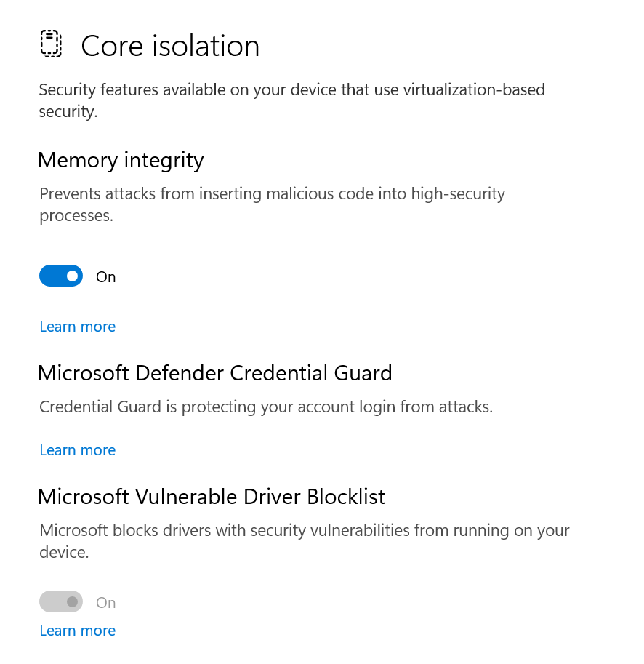Click the white knob of the Memory integrity switch

pos(73,276)
